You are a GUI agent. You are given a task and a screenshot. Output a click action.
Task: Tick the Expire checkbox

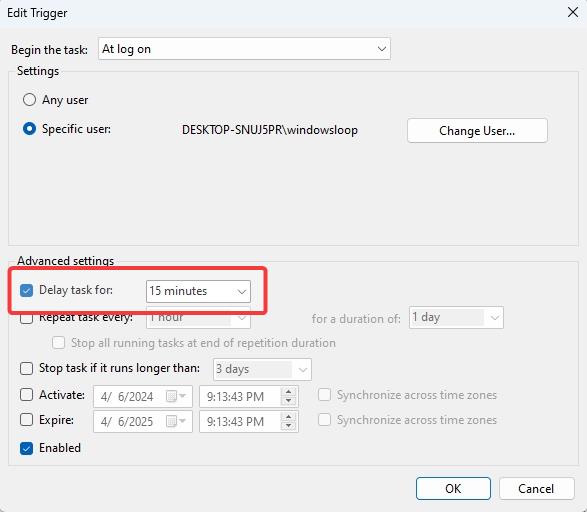click(27, 420)
